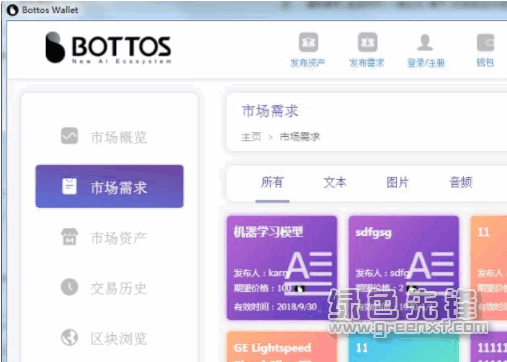
Task: Switch to the 图片 tab
Action: pyautogui.click(x=397, y=182)
